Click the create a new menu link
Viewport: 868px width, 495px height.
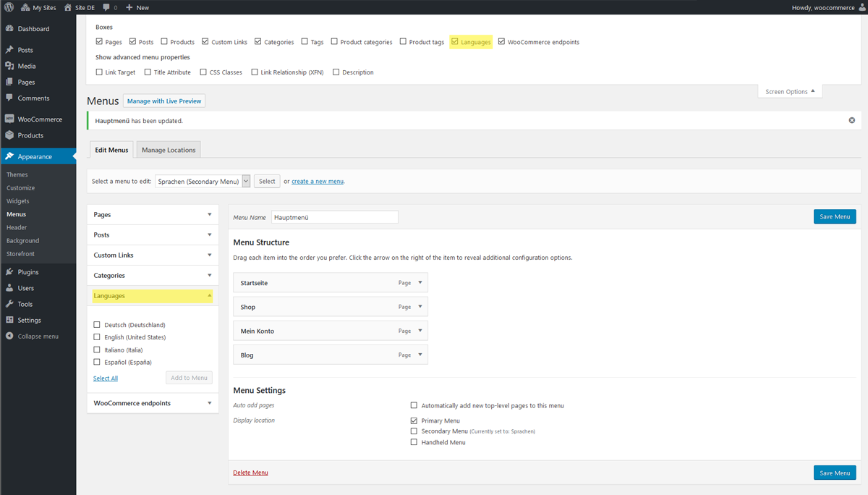pos(318,182)
